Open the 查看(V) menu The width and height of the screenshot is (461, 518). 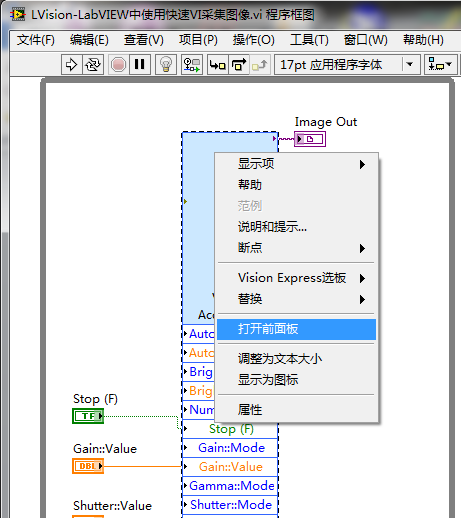pos(144,40)
